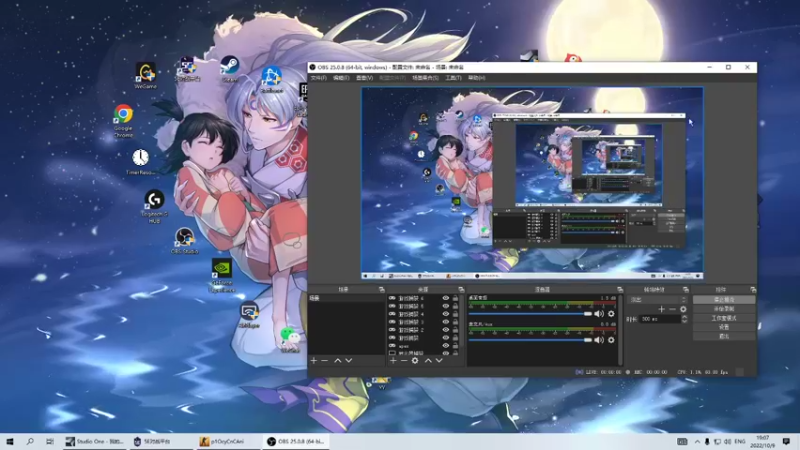The width and height of the screenshot is (800, 450).
Task: Select the GeForce Experience desktop icon
Action: click(x=221, y=276)
